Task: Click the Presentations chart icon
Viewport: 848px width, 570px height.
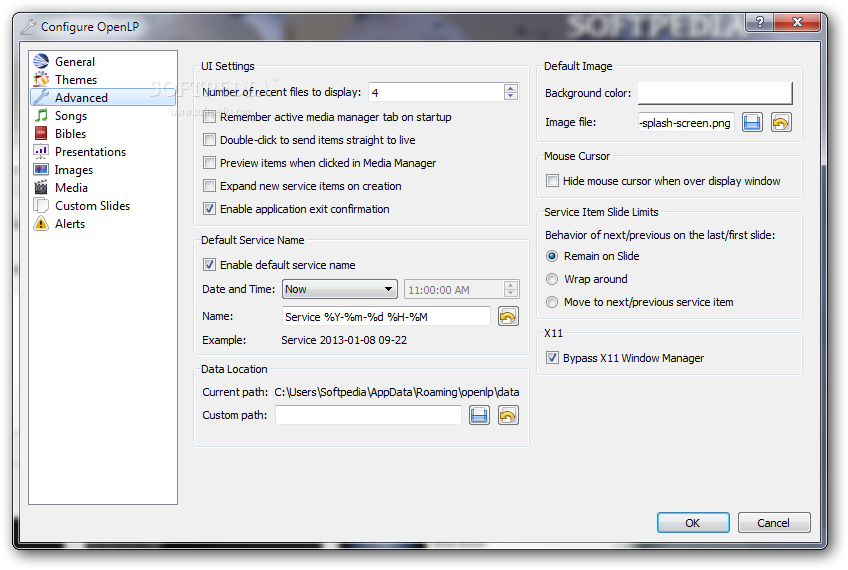Action: coord(41,151)
